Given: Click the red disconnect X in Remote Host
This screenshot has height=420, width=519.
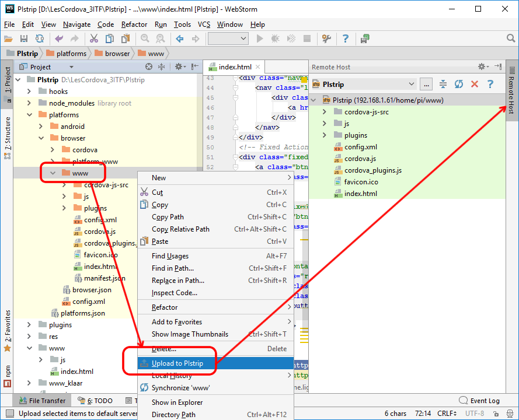Looking at the screenshot, I should pos(475,84).
